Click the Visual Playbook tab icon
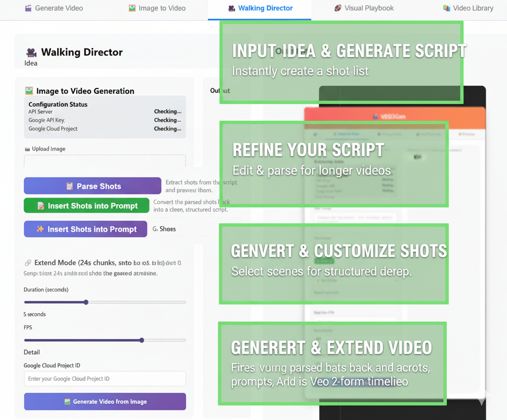The width and height of the screenshot is (507, 420). [x=338, y=8]
